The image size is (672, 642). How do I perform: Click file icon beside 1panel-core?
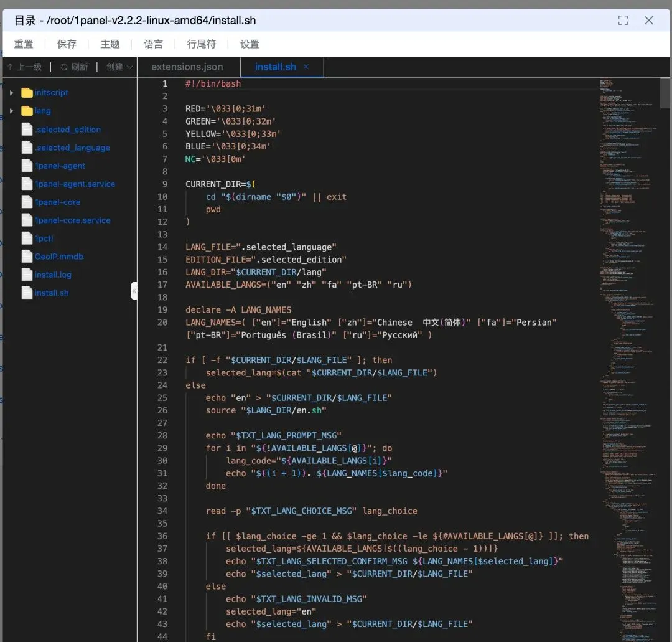click(27, 202)
